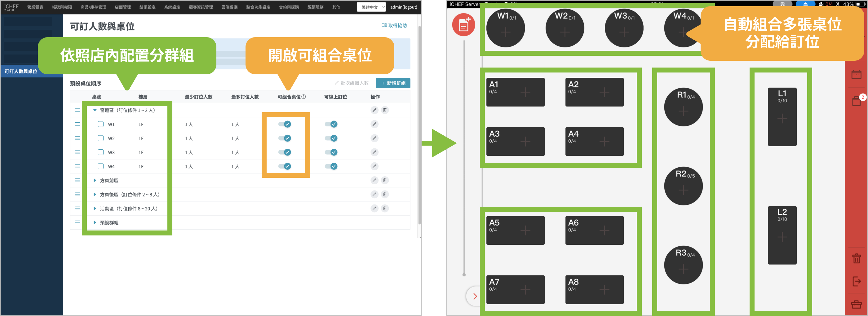Expand the 活動區 group
868x316 pixels.
coord(95,208)
